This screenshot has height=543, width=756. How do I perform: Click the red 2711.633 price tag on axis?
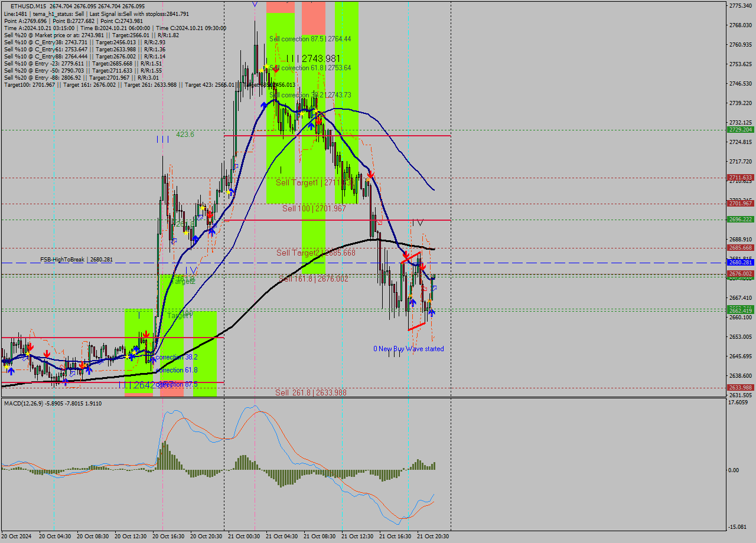coord(740,177)
